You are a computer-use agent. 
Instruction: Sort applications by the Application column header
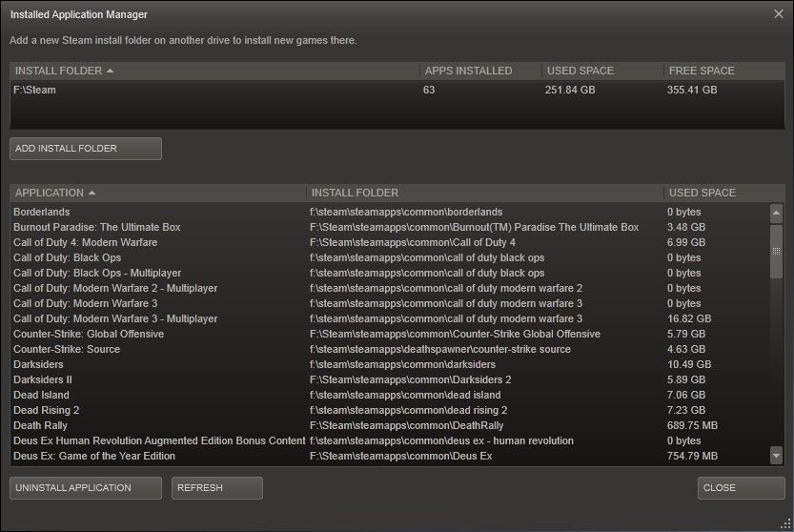158,193
